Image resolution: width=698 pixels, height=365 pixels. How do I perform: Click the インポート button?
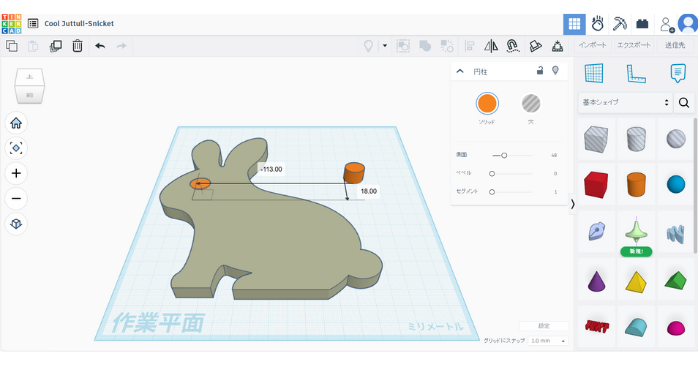pos(593,45)
